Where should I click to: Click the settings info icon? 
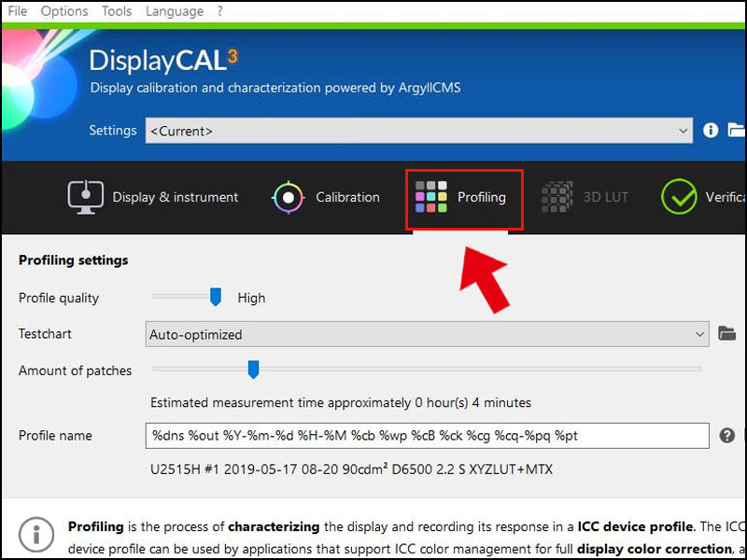point(711,130)
